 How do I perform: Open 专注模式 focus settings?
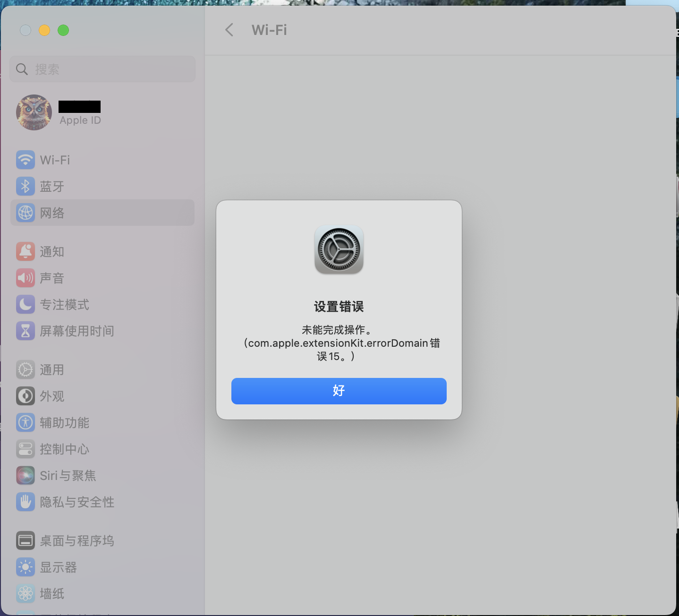click(x=102, y=304)
